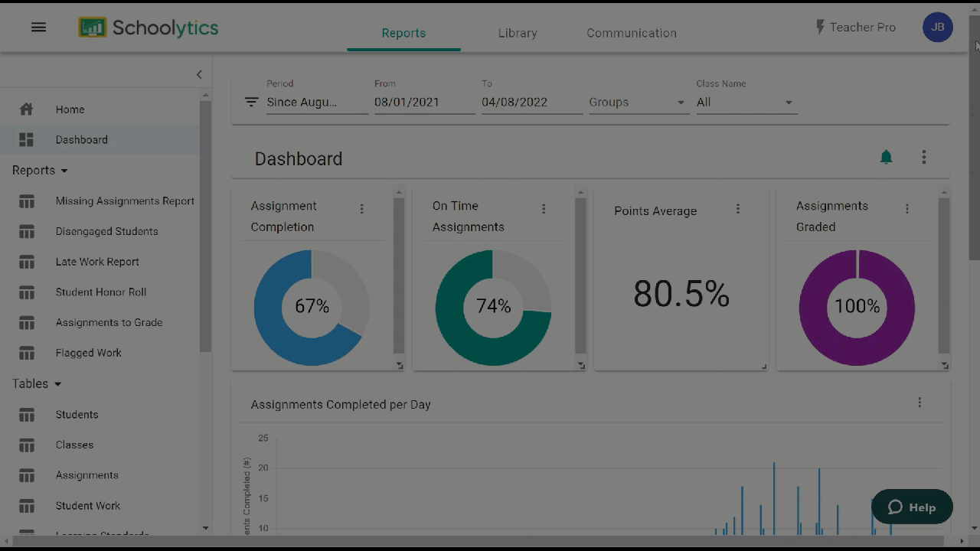The height and width of the screenshot is (551, 980).
Task: Open Assignments Completed per Day chart options
Action: [x=920, y=403]
